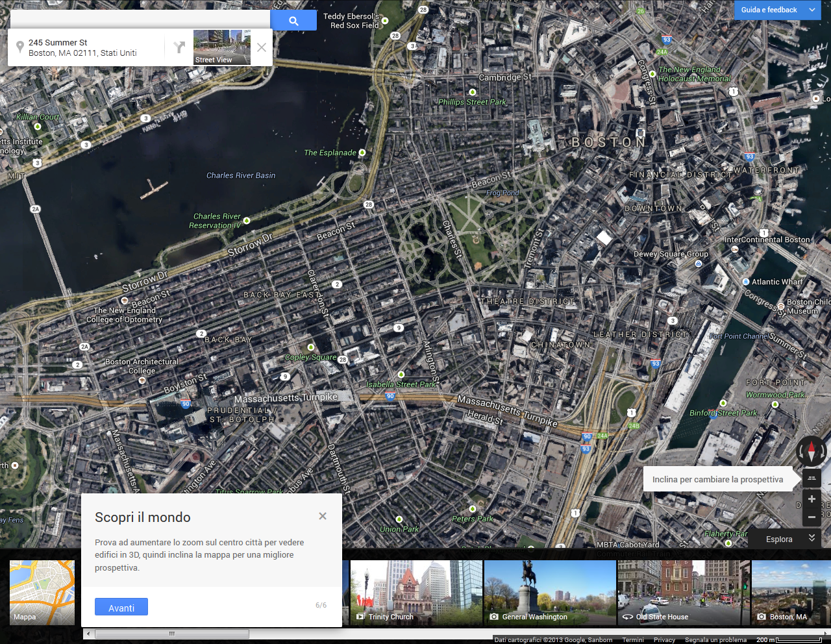Click Avanti in the tour dialog

(121, 607)
